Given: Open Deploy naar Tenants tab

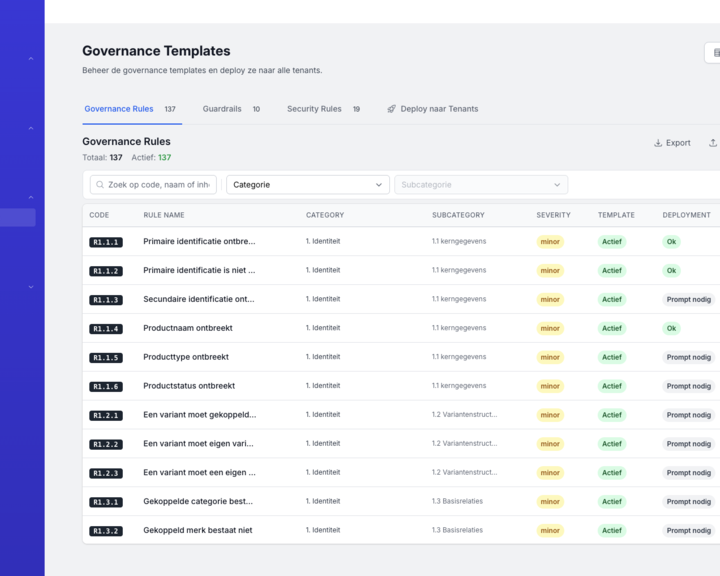Looking at the screenshot, I should (x=433, y=109).
